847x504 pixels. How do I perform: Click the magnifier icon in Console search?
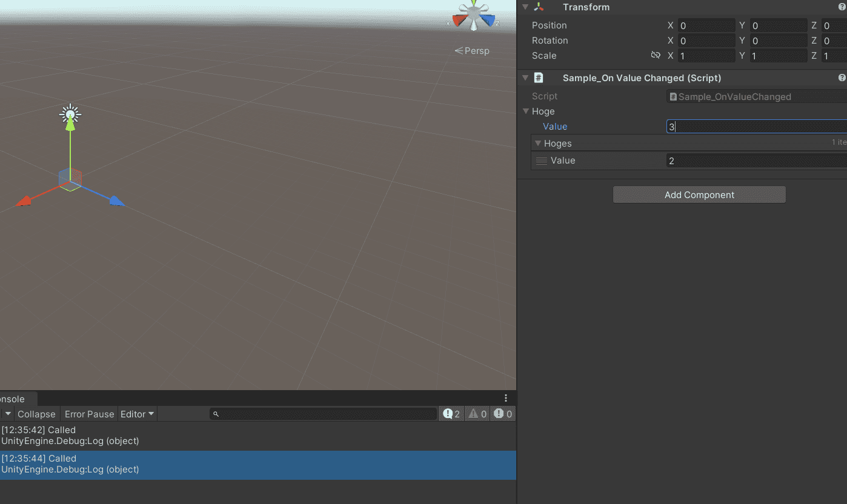coord(216,414)
